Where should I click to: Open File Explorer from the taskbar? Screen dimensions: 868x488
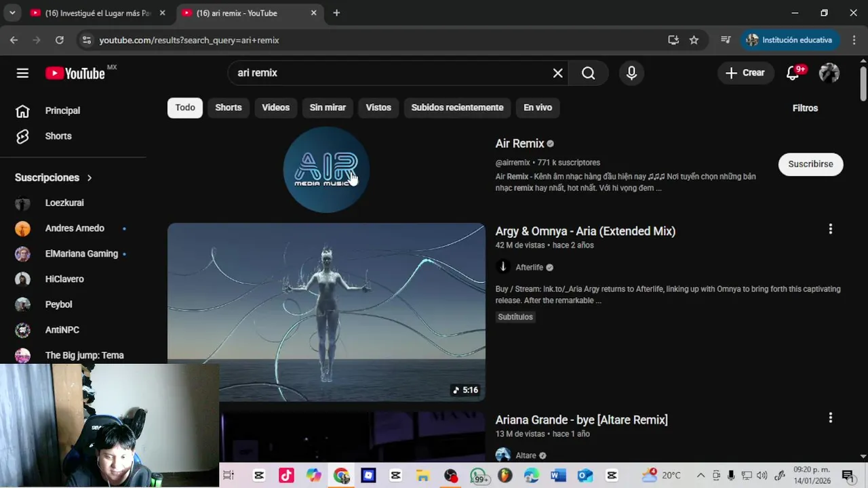[x=422, y=475]
